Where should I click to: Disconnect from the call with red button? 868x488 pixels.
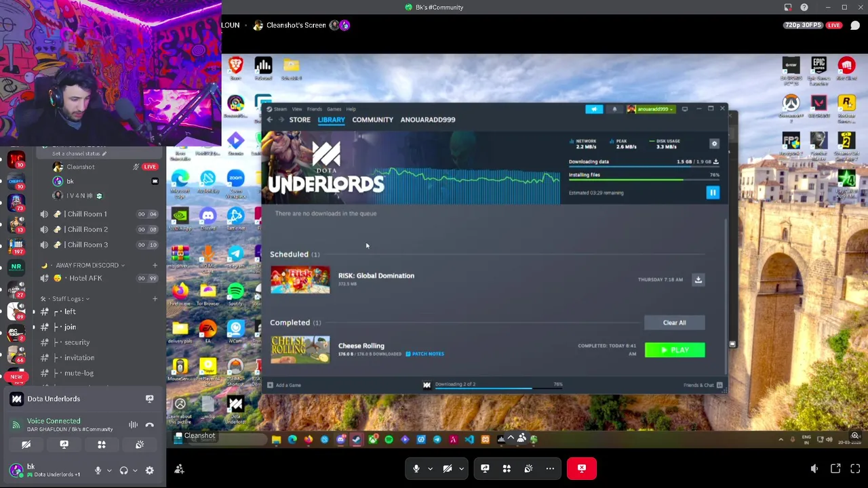click(582, 468)
